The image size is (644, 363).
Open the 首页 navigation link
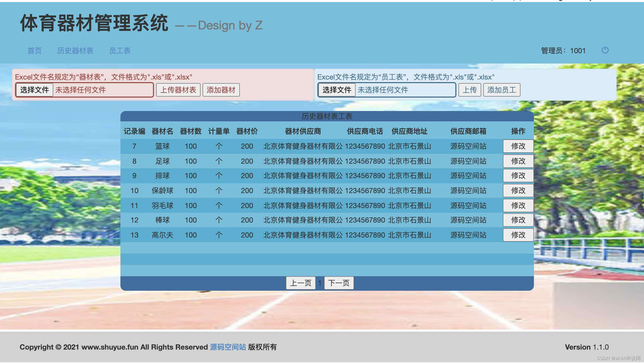[x=35, y=51]
